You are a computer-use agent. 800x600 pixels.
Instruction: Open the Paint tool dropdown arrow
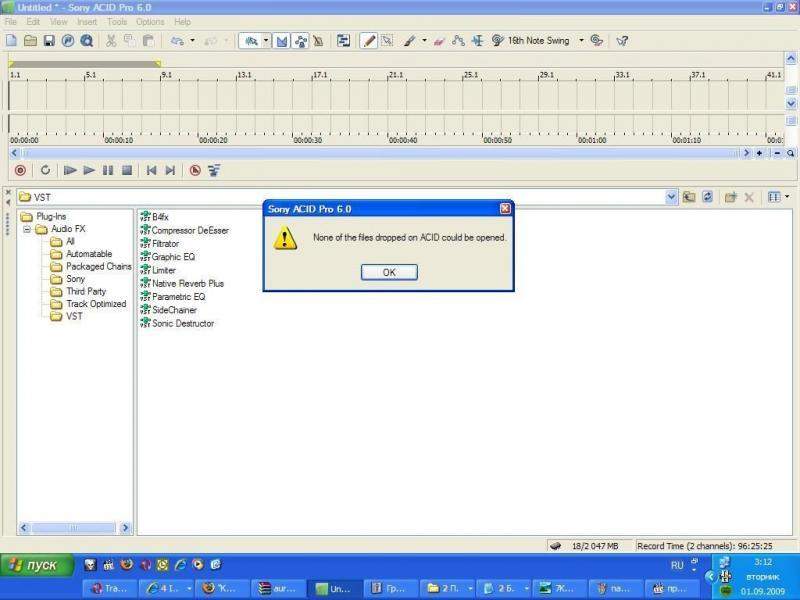pos(424,41)
